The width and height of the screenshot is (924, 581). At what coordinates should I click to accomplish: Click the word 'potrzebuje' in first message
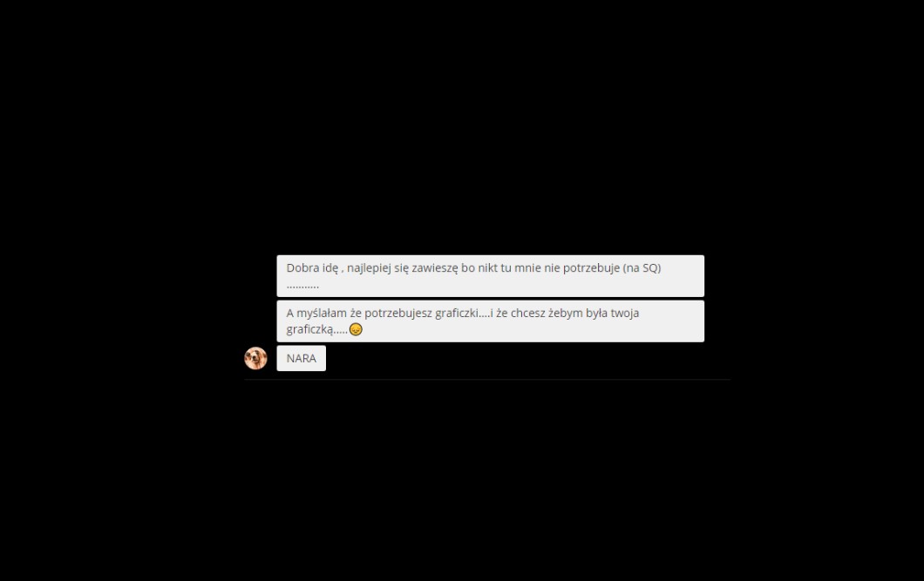click(591, 268)
